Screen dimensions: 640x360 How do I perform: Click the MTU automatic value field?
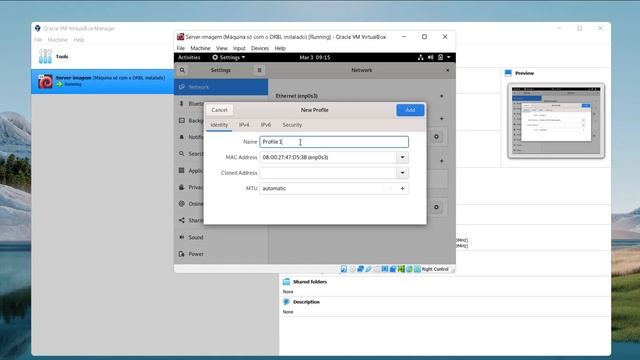tap(322, 189)
